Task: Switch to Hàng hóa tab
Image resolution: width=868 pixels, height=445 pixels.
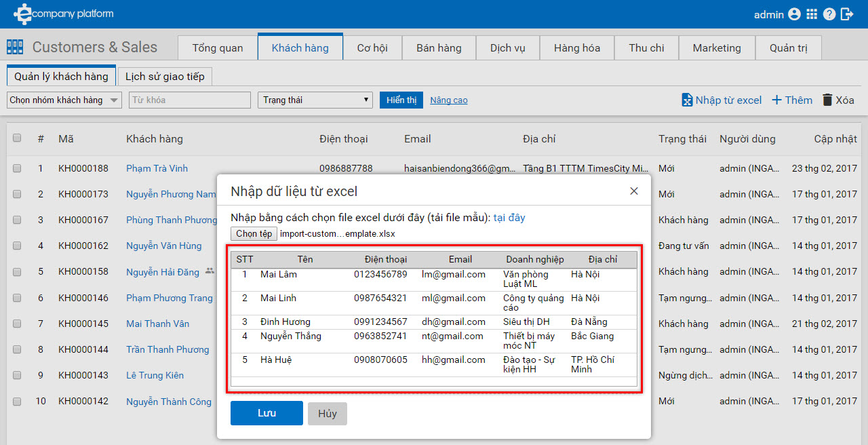Action: tap(577, 48)
